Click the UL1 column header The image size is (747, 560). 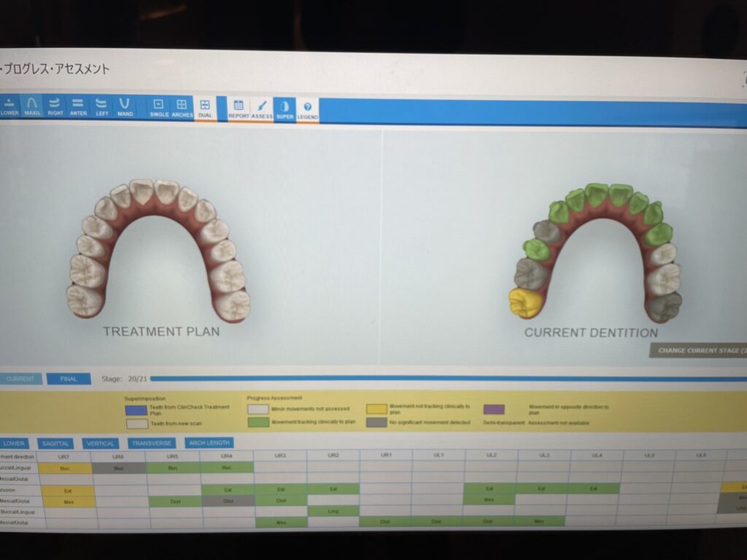point(438,455)
